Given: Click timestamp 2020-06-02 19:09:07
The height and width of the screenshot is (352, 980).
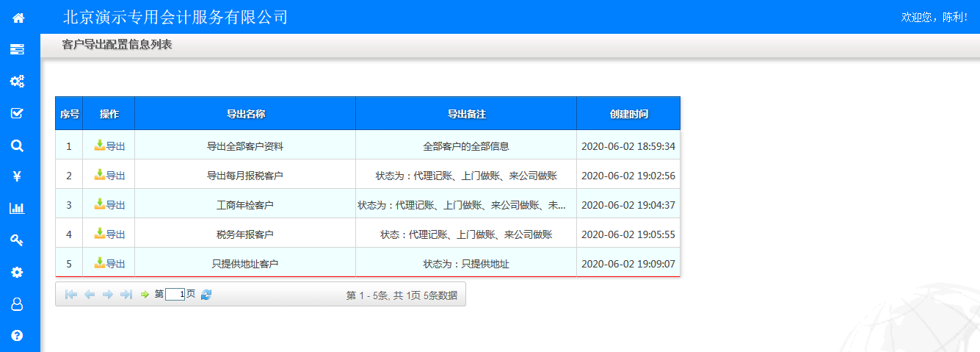Looking at the screenshot, I should click(x=628, y=264).
